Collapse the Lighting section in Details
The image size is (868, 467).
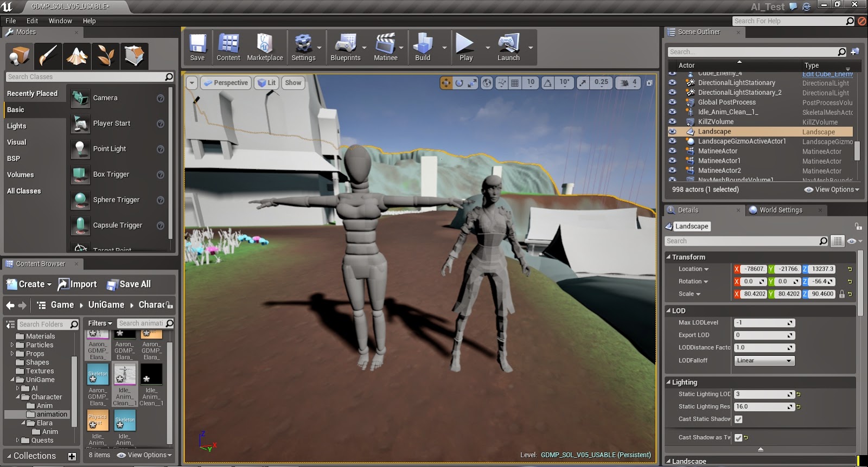(668, 382)
